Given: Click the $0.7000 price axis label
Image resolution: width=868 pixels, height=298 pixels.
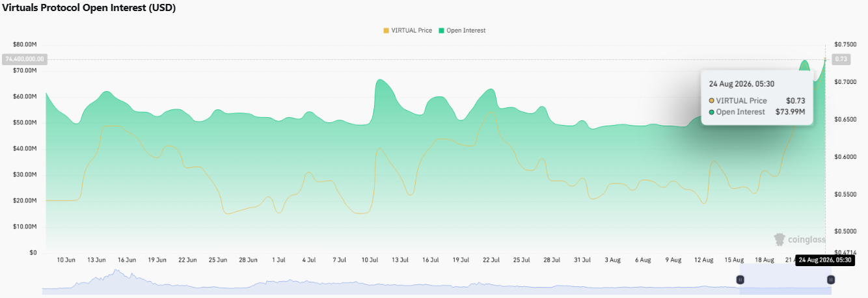Looking at the screenshot, I should (845, 82).
